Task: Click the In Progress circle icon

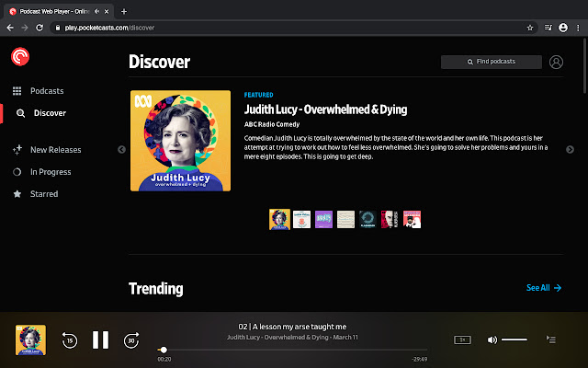Action: pos(17,172)
